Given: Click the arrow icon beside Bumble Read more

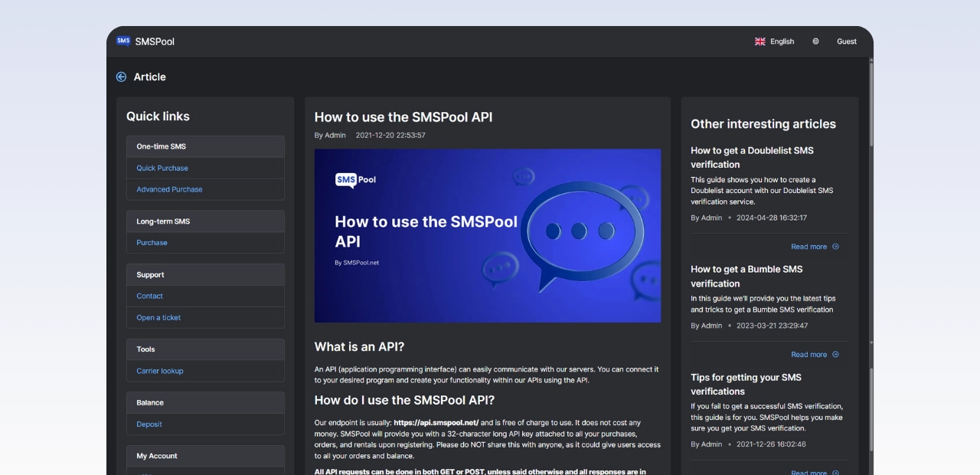Looking at the screenshot, I should click(835, 355).
